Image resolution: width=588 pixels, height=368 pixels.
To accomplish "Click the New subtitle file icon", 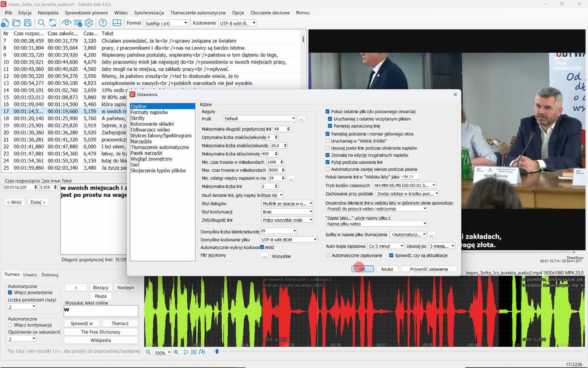I will pyautogui.click(x=5, y=23).
